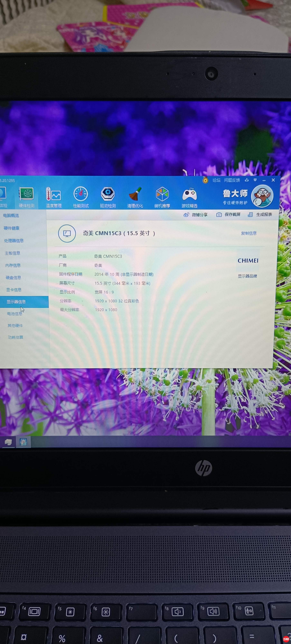Open 硬盘信息 hard disk info

14,278
